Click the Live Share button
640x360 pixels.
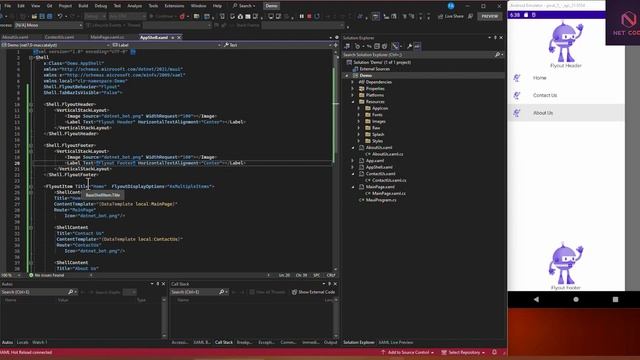pos(451,16)
